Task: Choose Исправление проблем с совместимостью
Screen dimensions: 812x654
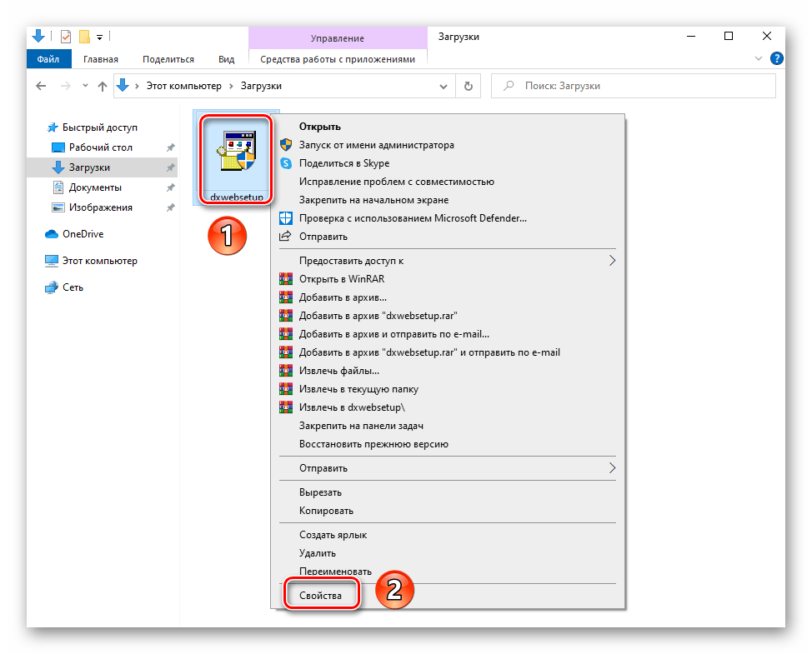Action: coord(448,182)
